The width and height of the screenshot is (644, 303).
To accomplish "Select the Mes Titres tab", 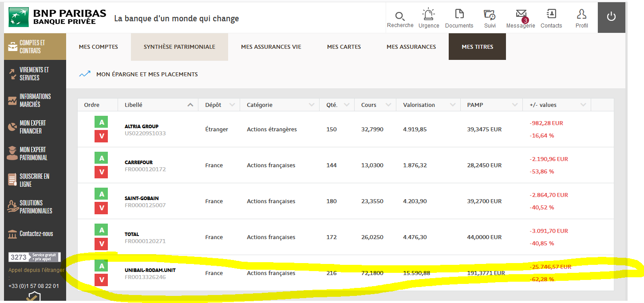I will click(477, 47).
